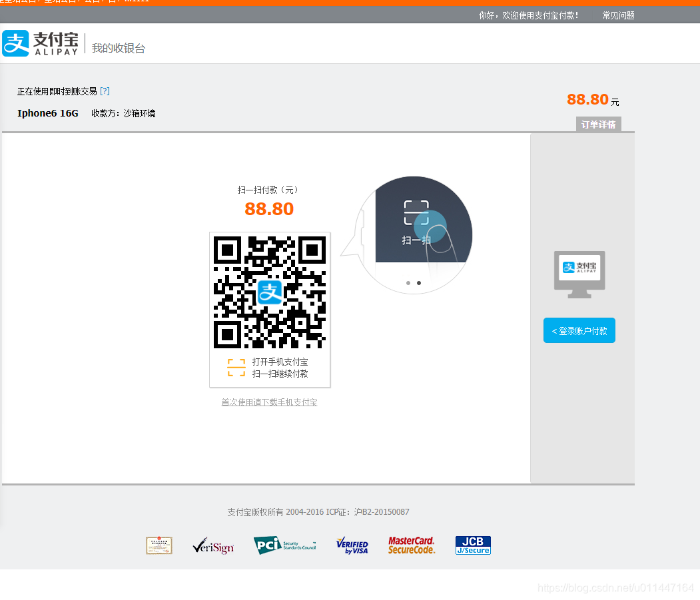The height and width of the screenshot is (600, 700).
Task: Click the orange scan-frame icon below the QR code
Action: 236,368
